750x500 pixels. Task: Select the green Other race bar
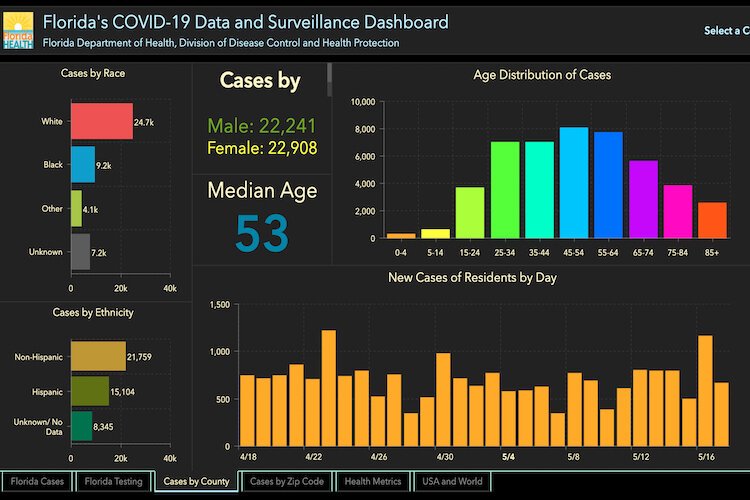pos(75,208)
